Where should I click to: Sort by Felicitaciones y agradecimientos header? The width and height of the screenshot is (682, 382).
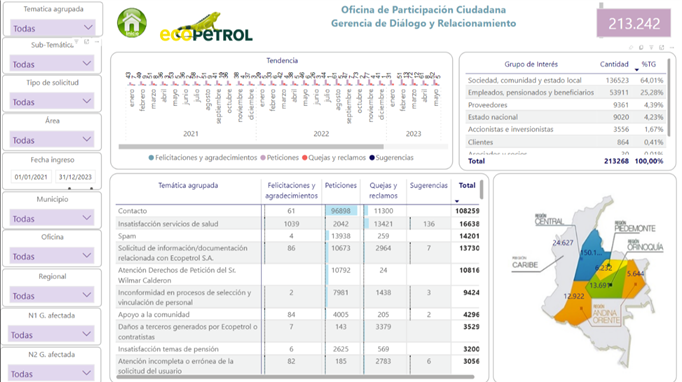(x=291, y=191)
